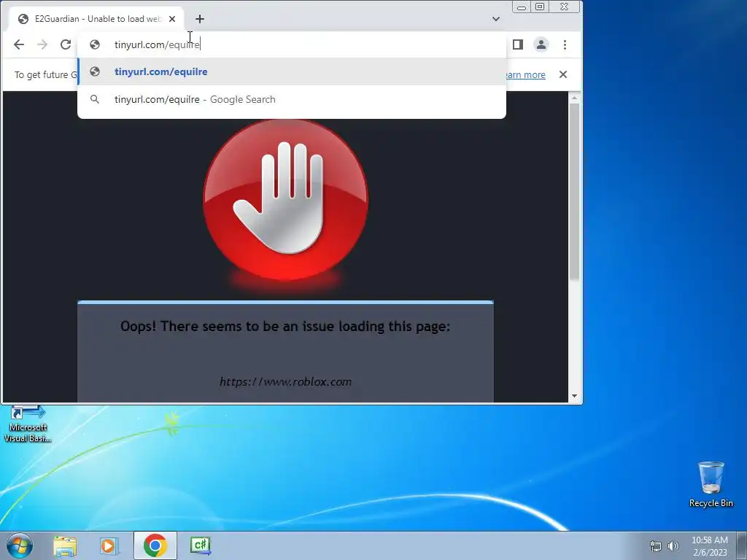Dismiss the infobar with X

[x=563, y=75]
